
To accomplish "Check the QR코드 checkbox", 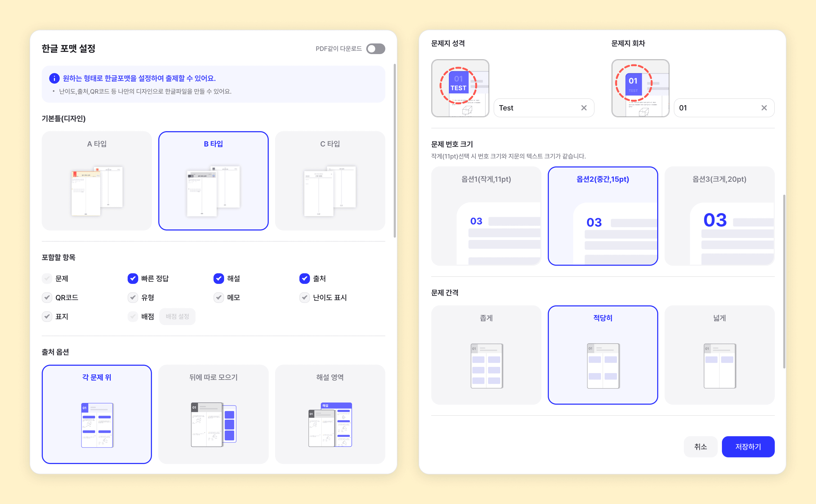I will point(47,297).
